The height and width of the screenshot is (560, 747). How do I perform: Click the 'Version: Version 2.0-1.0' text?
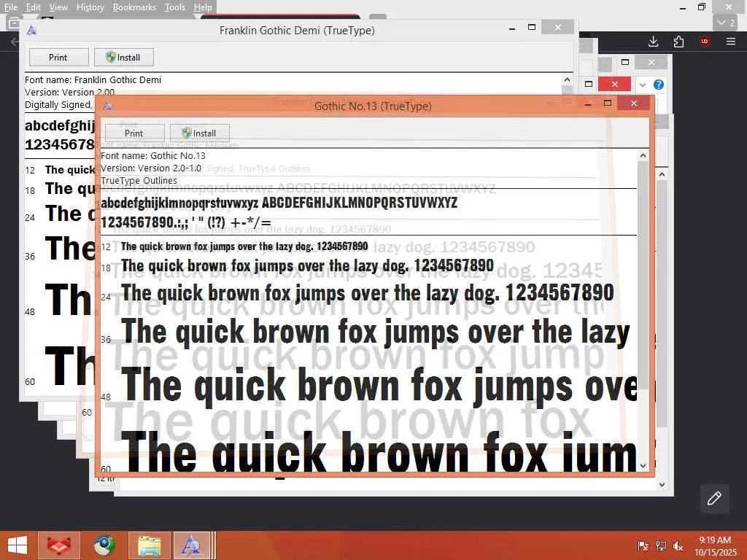(x=150, y=168)
